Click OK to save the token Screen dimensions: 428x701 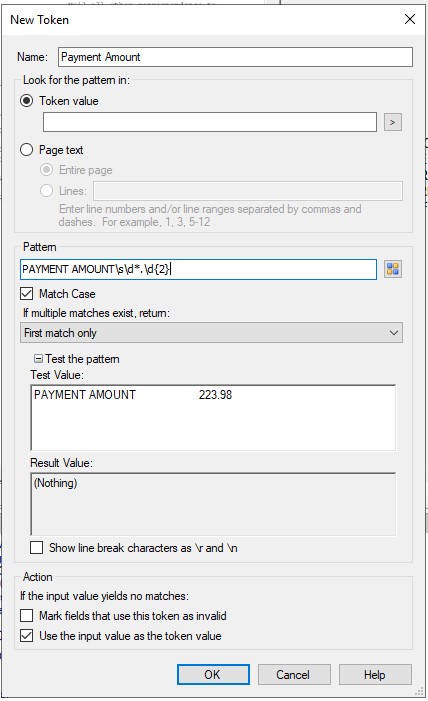pos(213,674)
